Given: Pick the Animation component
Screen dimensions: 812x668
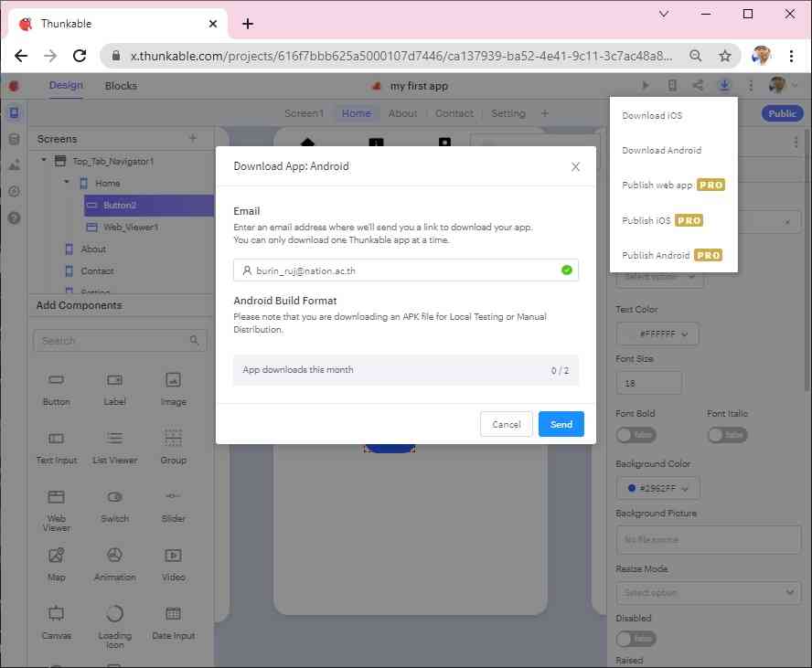Looking at the screenshot, I should [x=114, y=565].
